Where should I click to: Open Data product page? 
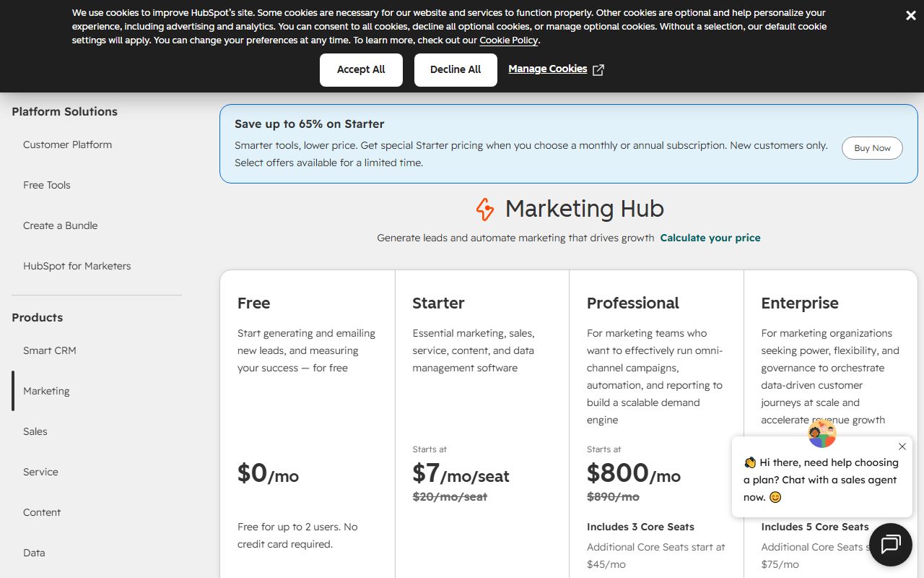(34, 553)
